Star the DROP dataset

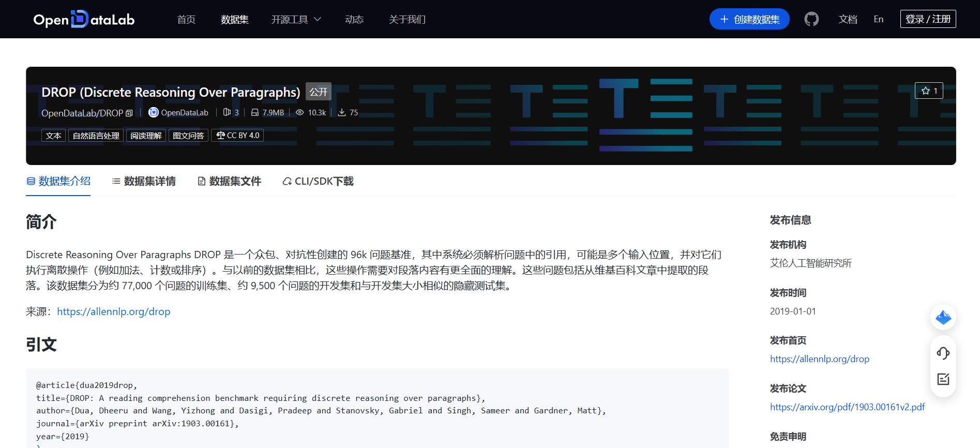(929, 91)
